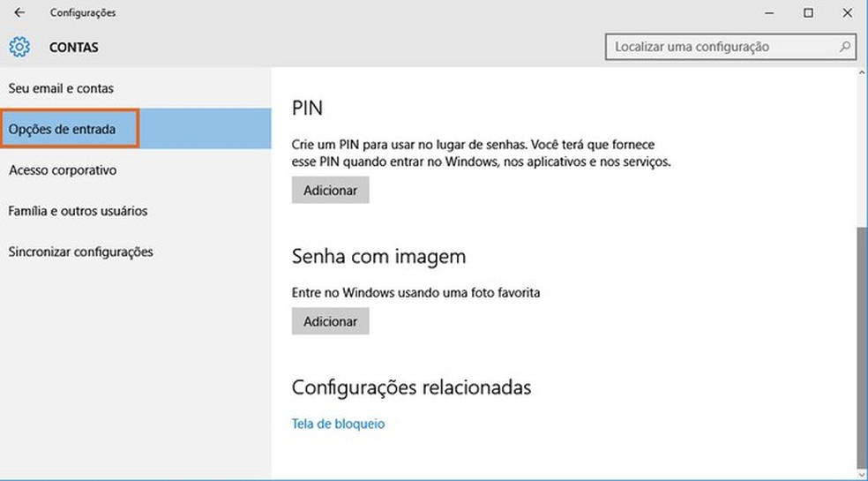Go to Família e outros usuários
The width and height of the screenshot is (868, 481).
click(x=78, y=211)
